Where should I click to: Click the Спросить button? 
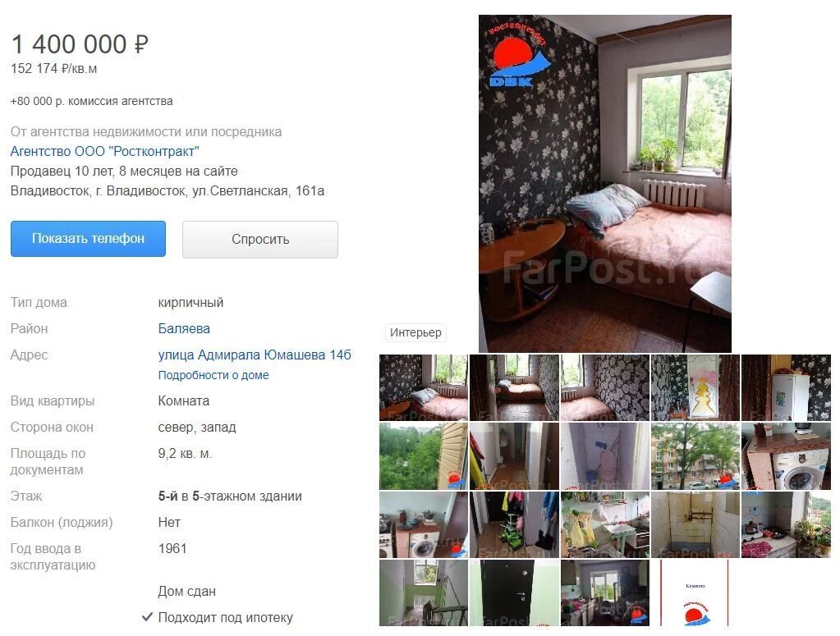click(x=259, y=240)
